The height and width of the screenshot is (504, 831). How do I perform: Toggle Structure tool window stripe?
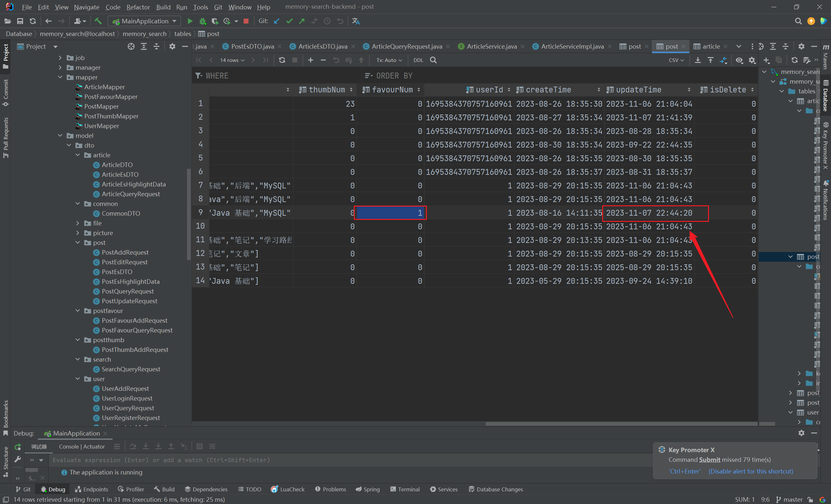tap(6, 462)
